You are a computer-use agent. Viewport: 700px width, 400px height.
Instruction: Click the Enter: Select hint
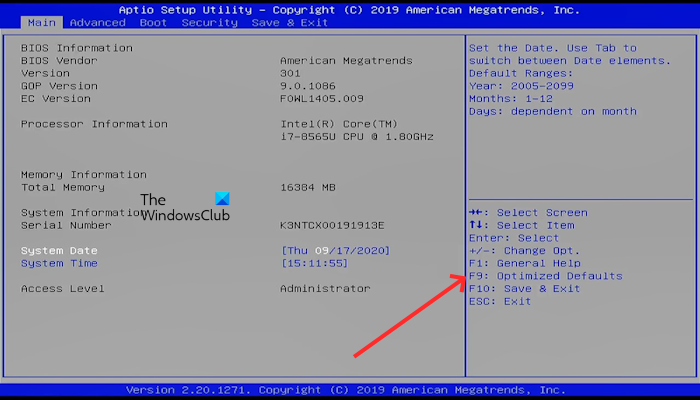514,238
